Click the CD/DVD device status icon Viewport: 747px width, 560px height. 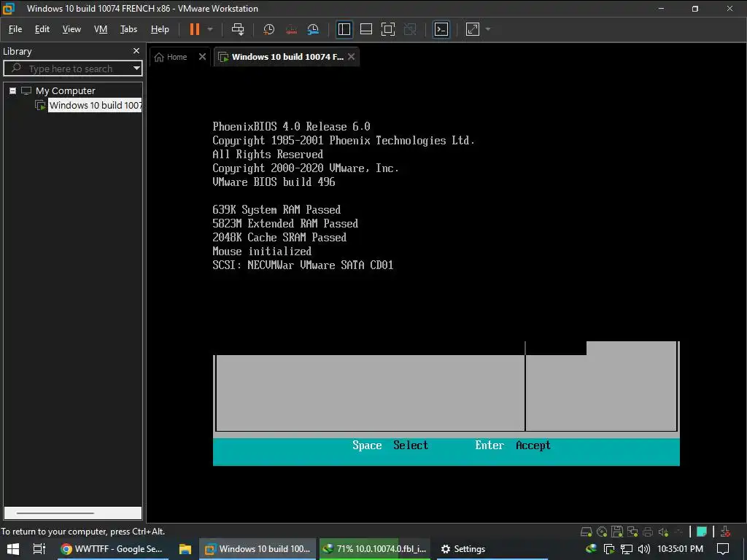(x=602, y=532)
